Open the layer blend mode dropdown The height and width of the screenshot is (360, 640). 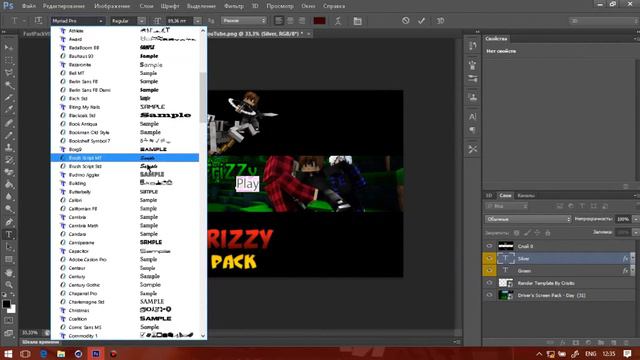[x=528, y=219]
